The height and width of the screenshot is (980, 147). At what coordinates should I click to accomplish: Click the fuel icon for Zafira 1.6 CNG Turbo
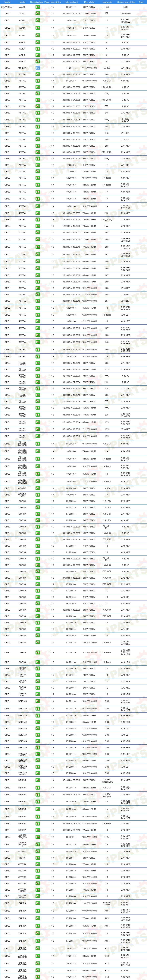point(38,903)
